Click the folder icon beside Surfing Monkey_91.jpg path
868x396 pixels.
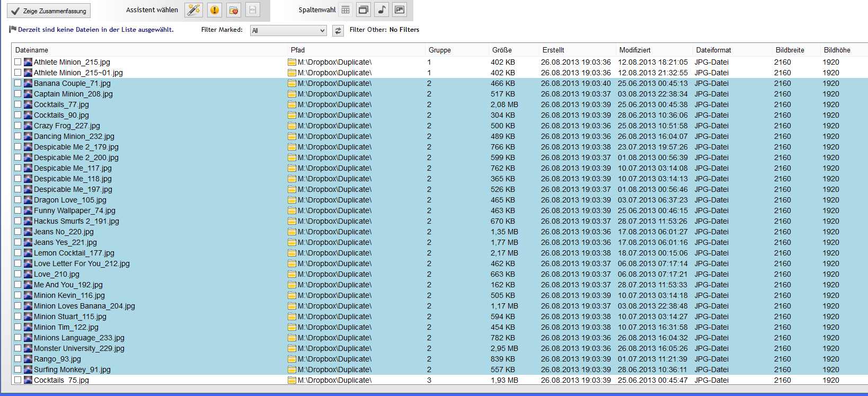pyautogui.click(x=291, y=369)
